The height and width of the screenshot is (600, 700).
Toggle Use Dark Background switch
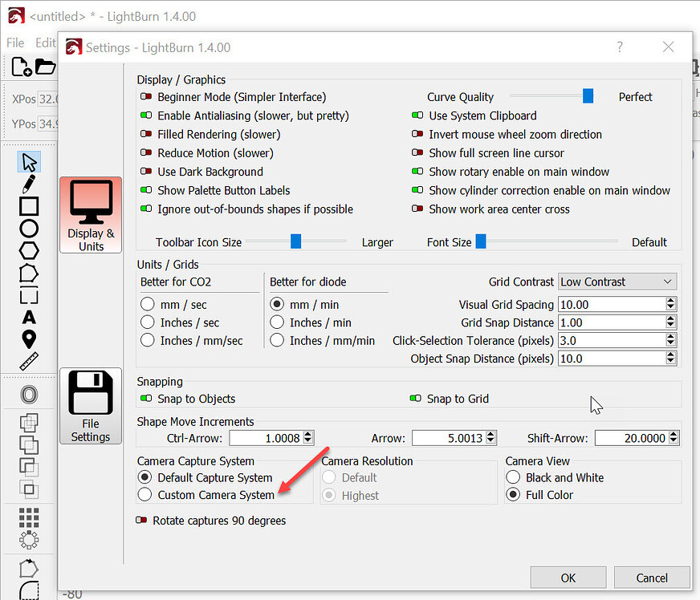[146, 172]
